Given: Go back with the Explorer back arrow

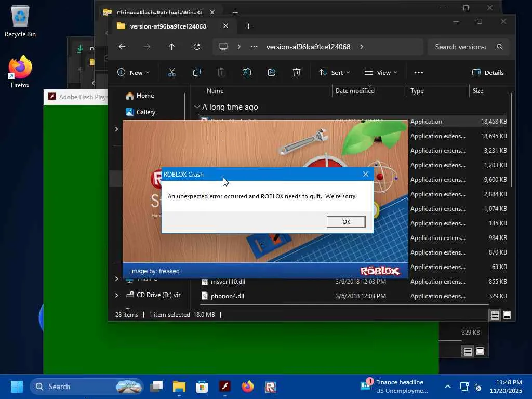Looking at the screenshot, I should tap(122, 46).
